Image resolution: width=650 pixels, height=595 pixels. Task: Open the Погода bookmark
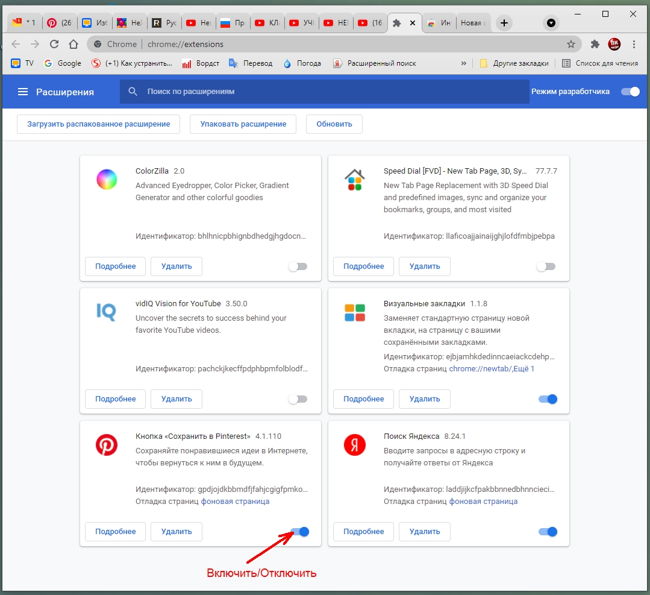coord(302,63)
